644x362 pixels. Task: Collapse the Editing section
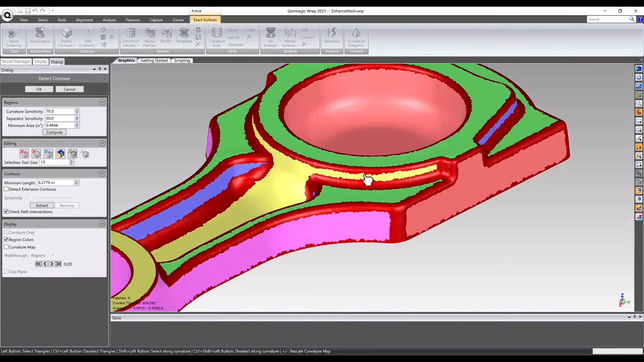coord(102,143)
